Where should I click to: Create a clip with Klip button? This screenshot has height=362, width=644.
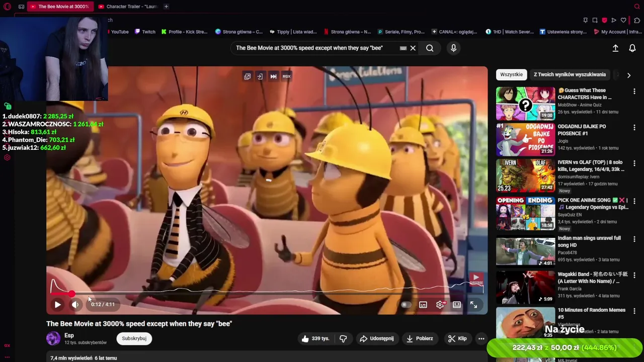457,338
